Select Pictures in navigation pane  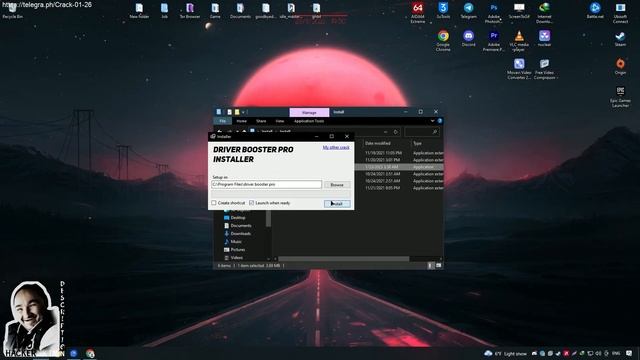click(x=238, y=249)
